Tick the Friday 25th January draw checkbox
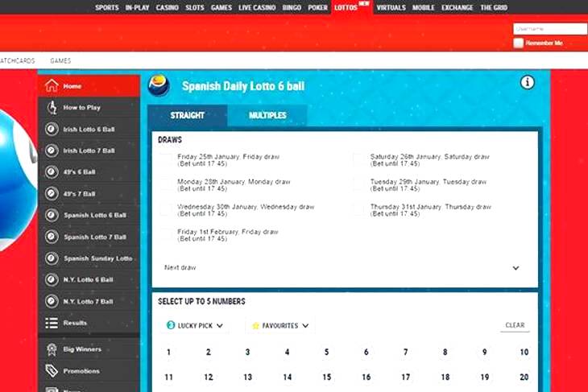Screen dimensions: 588x392 point(166,159)
